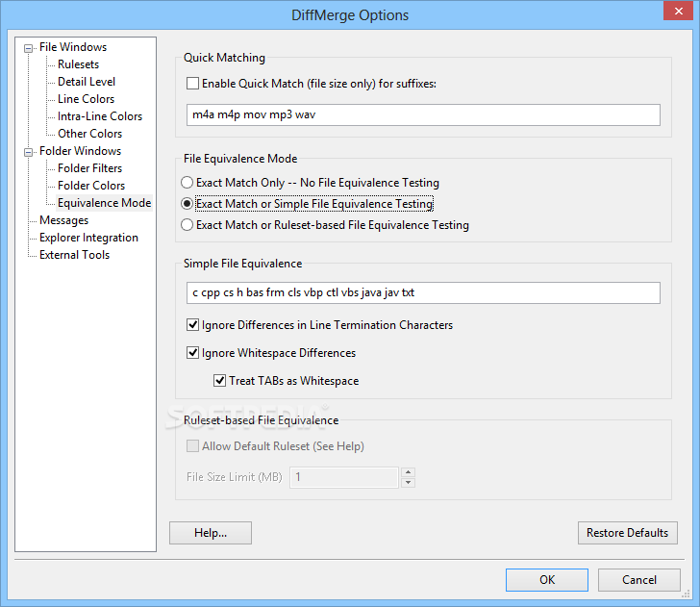Click the File Size Limit field

344,477
